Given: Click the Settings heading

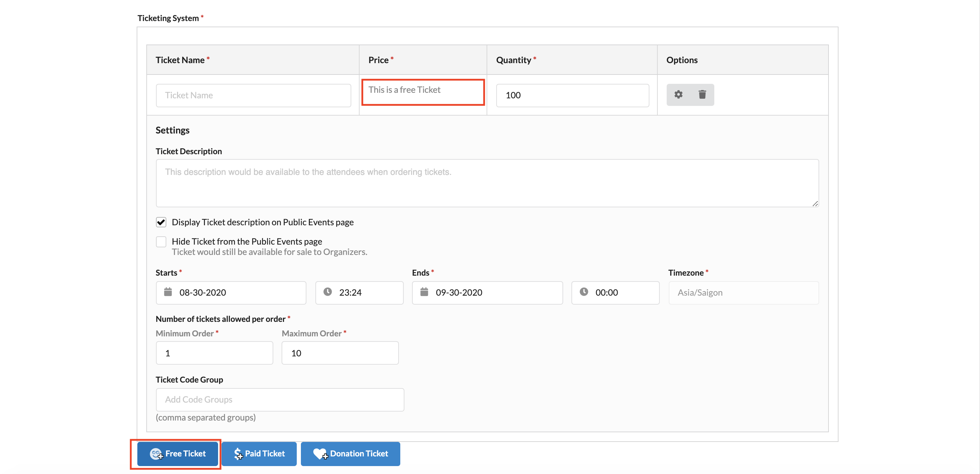Looking at the screenshot, I should (x=172, y=130).
